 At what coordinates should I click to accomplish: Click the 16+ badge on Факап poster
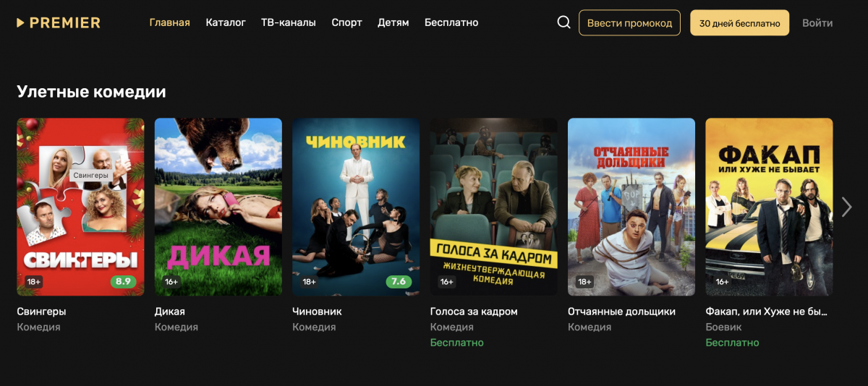coord(722,282)
